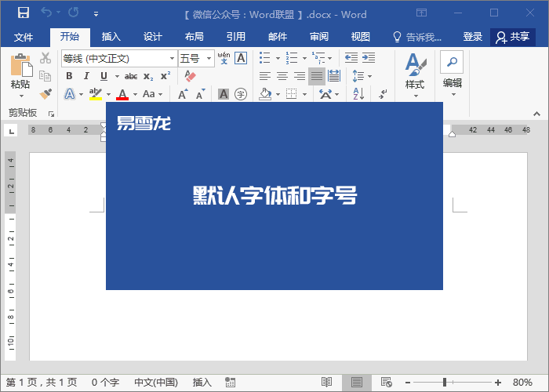
Task: Click the borders icon
Action: coord(291,94)
